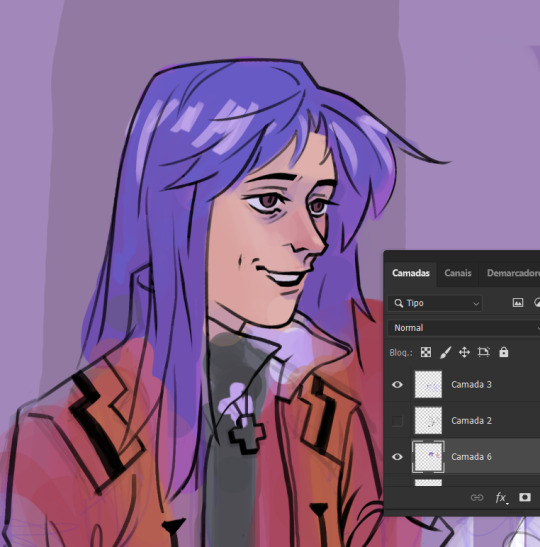Show the Camada 2 layer
540x547 pixels.
pos(397,421)
